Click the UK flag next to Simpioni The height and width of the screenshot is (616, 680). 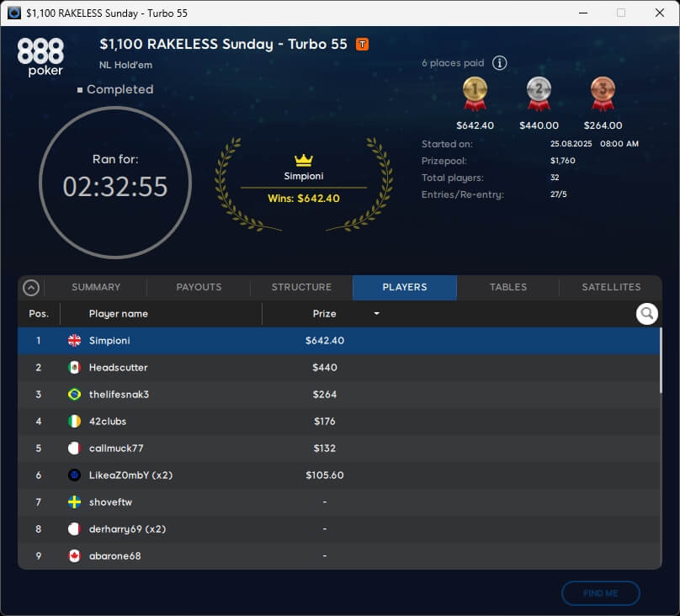point(74,341)
